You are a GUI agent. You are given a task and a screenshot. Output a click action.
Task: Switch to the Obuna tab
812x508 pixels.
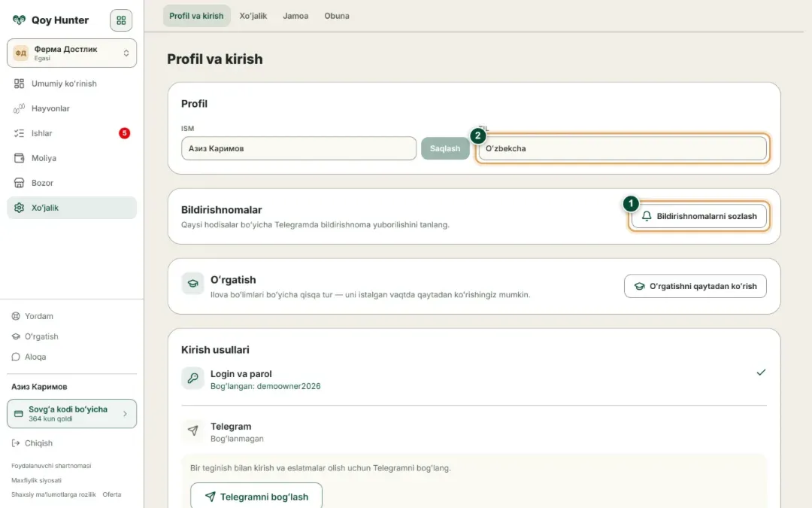(x=337, y=16)
